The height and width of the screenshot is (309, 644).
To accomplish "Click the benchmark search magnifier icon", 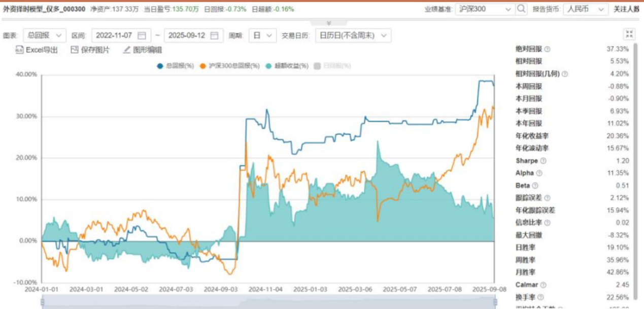I will point(521,9).
